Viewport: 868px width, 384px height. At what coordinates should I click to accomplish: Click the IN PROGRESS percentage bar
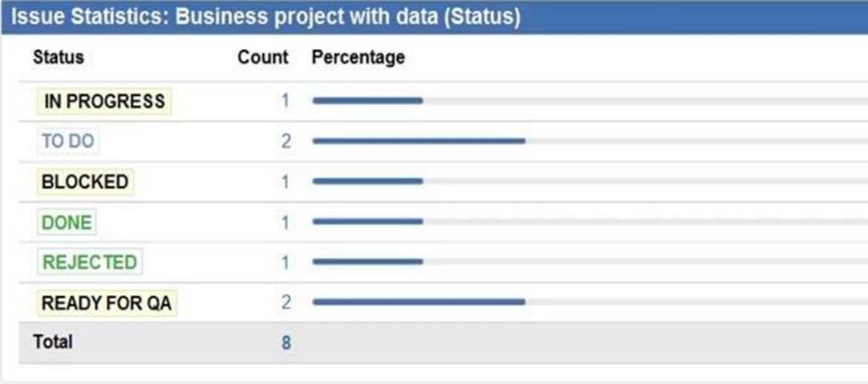(x=590, y=102)
